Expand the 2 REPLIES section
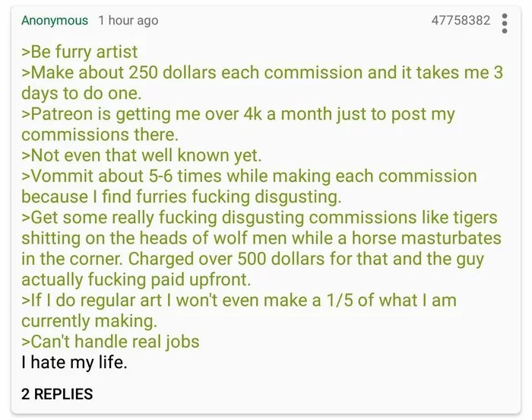 coord(57,394)
